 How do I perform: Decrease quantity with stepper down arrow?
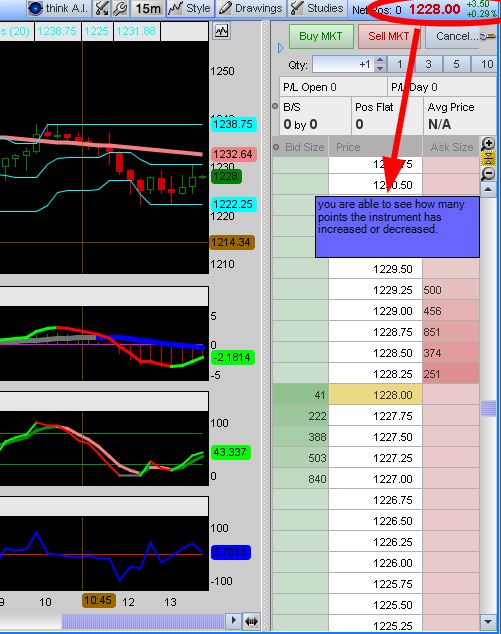click(x=380, y=68)
